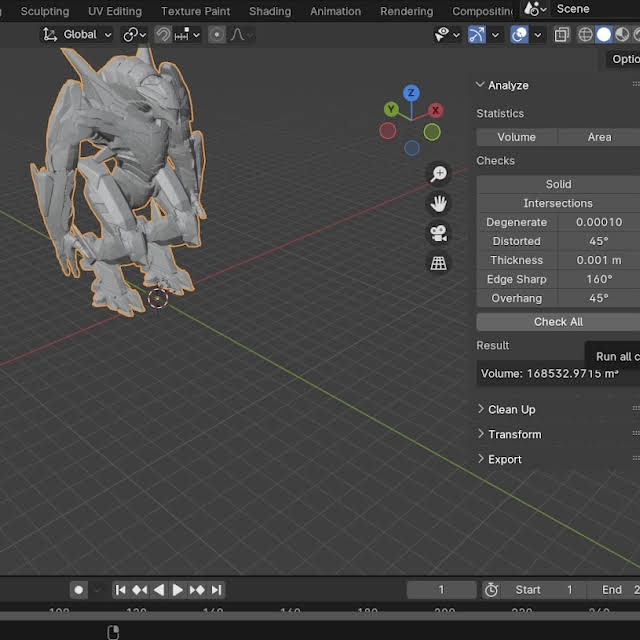Viewport: 640px width, 640px height.
Task: Toggle the camera view icon
Action: point(438,233)
